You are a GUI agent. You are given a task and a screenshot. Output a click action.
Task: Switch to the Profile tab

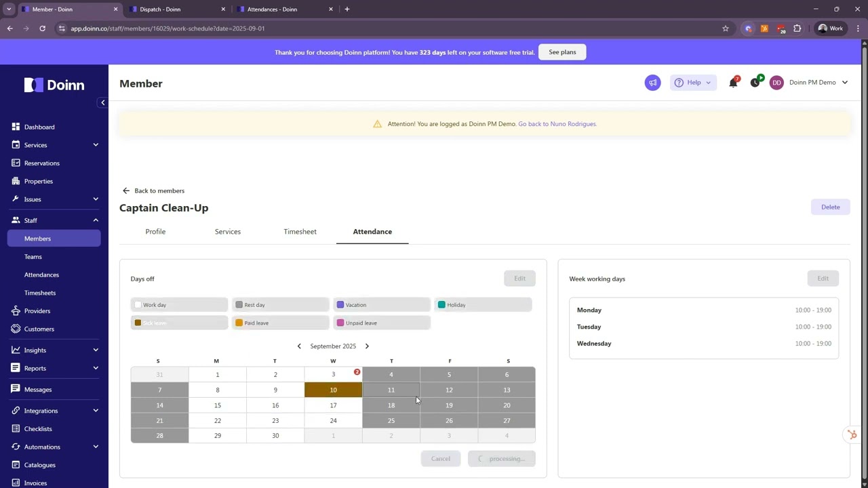click(155, 232)
